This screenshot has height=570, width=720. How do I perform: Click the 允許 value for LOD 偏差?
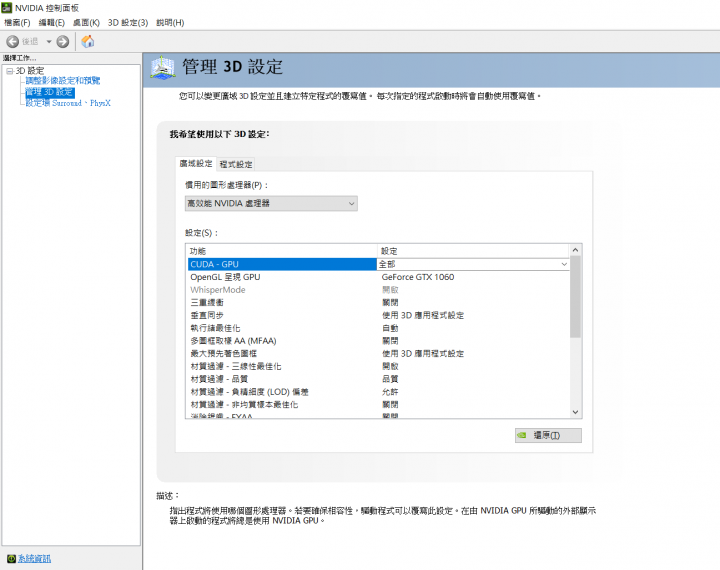point(390,392)
